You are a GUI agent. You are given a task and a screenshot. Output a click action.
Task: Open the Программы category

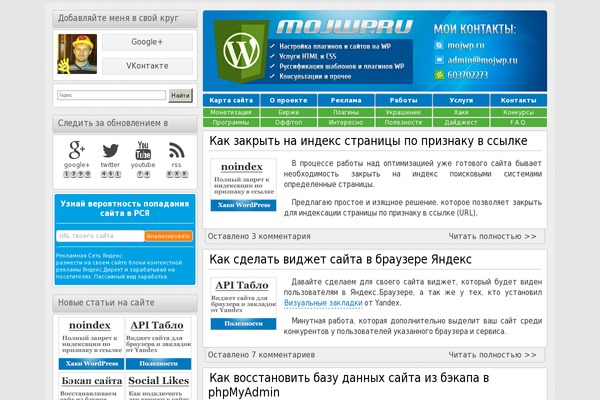pyautogui.click(x=231, y=122)
